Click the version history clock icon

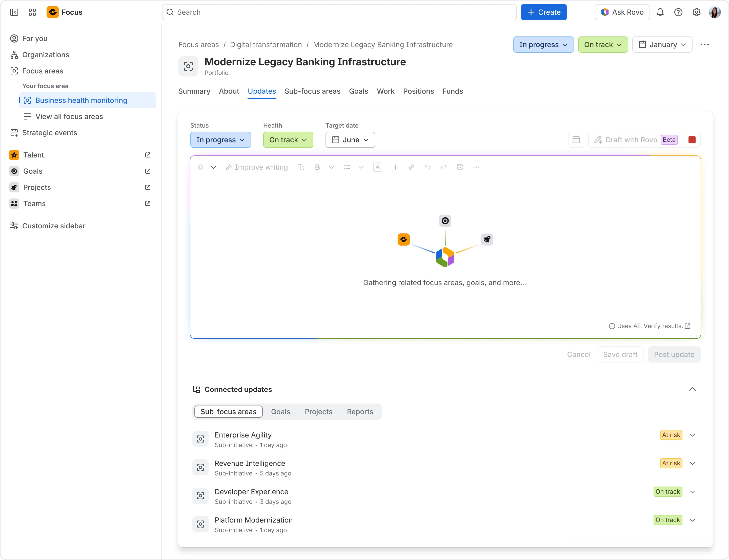tap(460, 167)
